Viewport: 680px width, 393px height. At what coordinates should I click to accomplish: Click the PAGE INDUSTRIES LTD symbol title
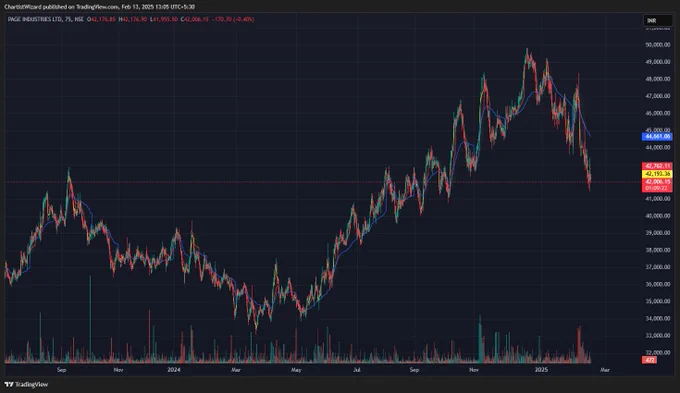[35, 20]
